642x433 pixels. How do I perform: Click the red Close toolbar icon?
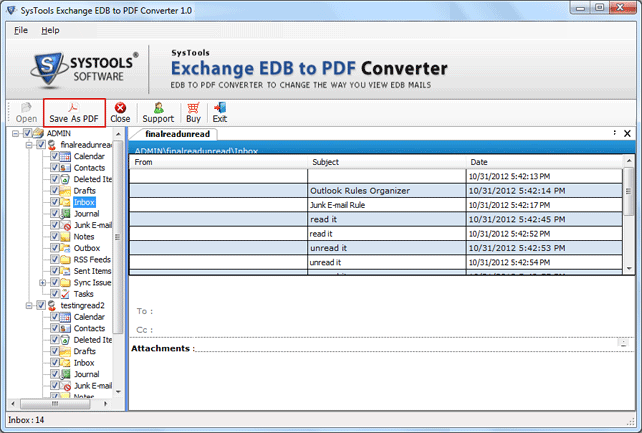[120, 108]
